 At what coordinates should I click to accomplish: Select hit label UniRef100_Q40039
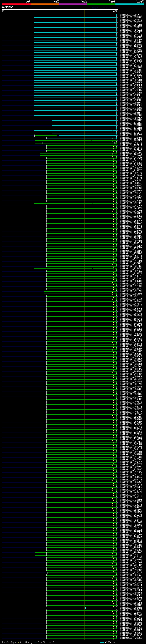[x=131, y=75]
